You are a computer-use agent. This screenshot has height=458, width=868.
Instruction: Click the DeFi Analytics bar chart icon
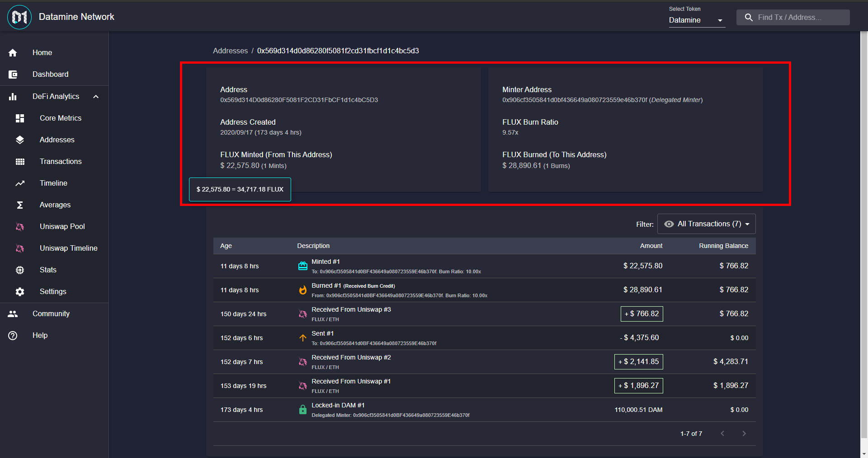point(13,97)
